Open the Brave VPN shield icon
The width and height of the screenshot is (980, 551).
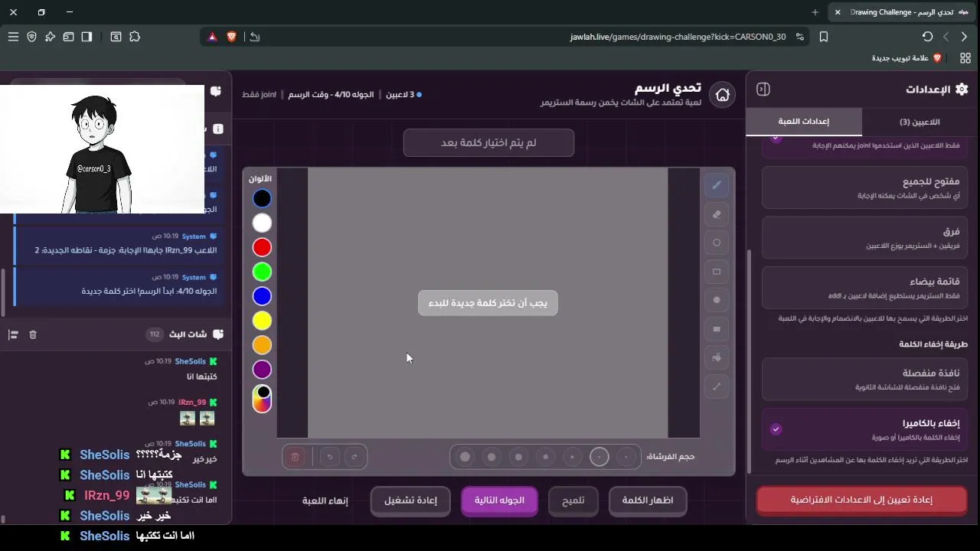click(x=31, y=37)
